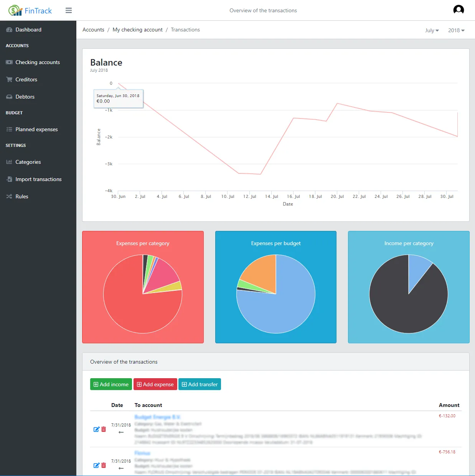Open Planned expenses via its list icon

(x=9, y=129)
